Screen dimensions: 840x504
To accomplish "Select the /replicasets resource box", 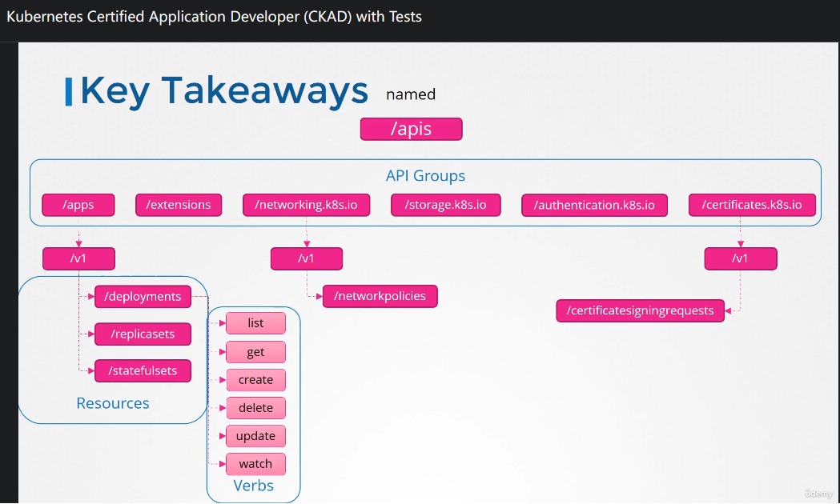I will coord(143,334).
